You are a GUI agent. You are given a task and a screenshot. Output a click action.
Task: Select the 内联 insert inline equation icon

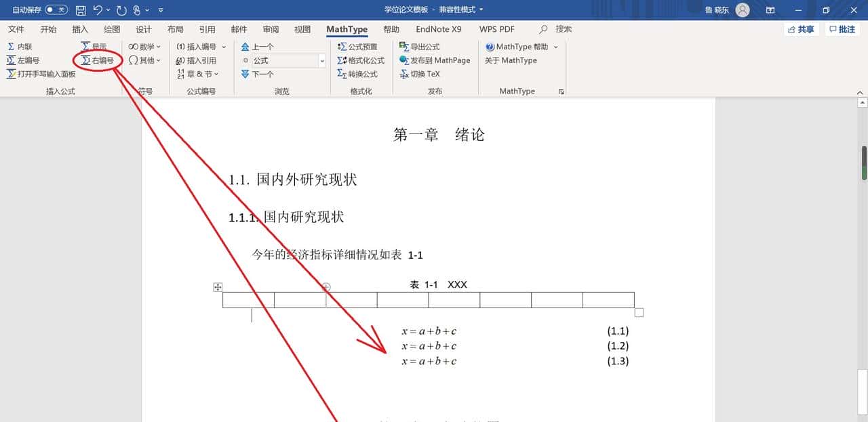pos(20,46)
